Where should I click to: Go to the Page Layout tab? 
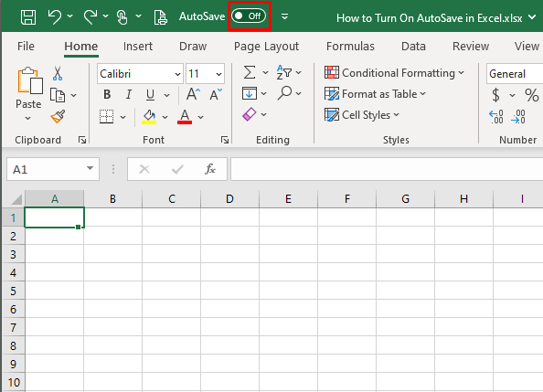coord(266,46)
